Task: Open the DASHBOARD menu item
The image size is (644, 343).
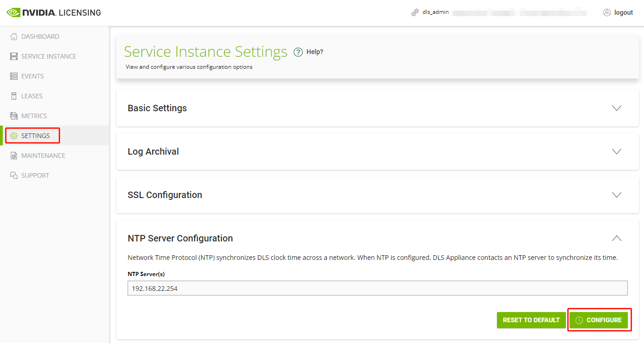Action: [40, 36]
